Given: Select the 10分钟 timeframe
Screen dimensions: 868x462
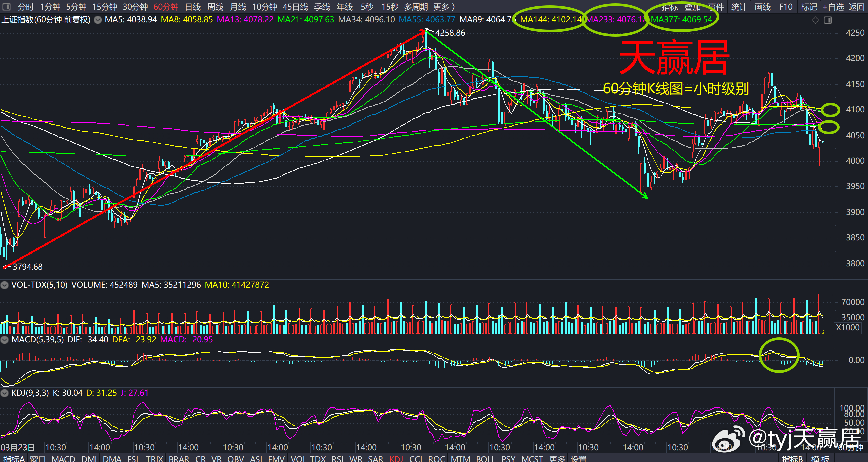Looking at the screenshot, I should click(265, 7).
